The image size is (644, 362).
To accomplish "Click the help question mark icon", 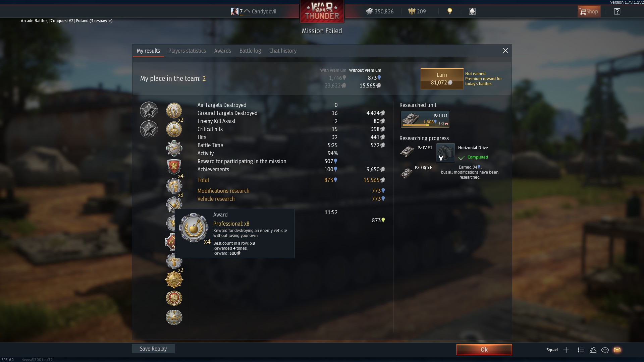I will (x=617, y=11).
